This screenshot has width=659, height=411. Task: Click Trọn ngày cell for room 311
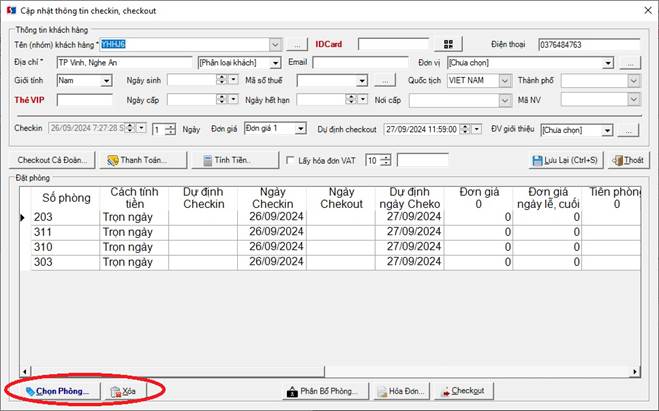click(134, 232)
